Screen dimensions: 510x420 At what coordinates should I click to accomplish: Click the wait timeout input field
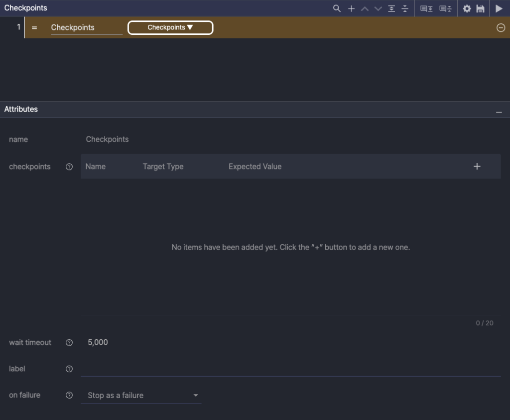click(x=290, y=342)
